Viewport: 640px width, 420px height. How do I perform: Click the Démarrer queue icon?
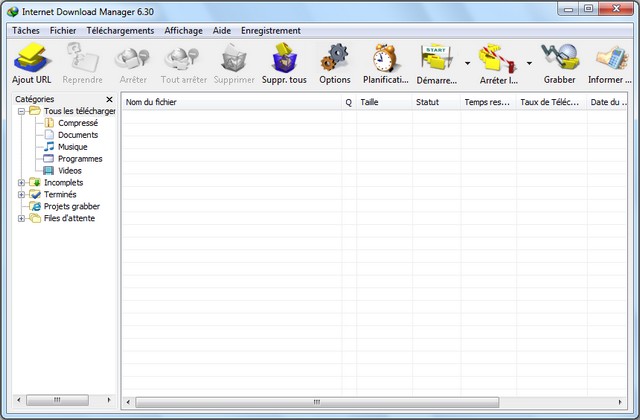(x=437, y=58)
